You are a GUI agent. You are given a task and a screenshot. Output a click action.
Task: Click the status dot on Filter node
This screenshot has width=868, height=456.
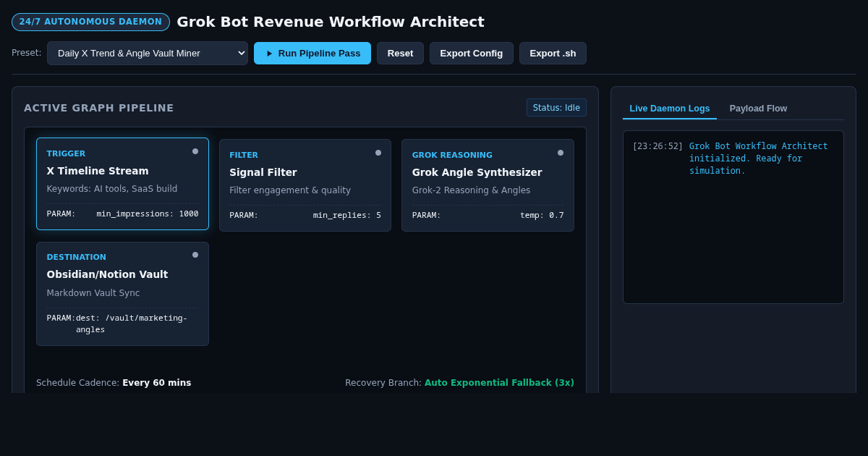tap(378, 153)
